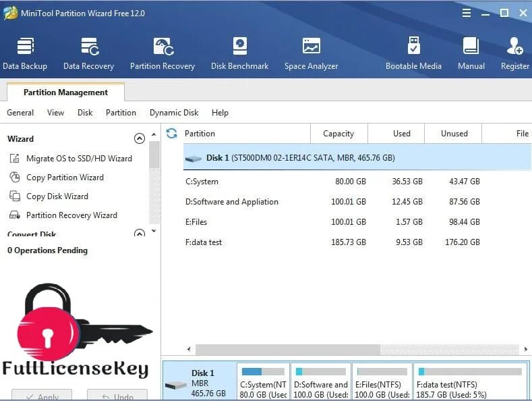Click the wizard panel scroll down arrow
The height and width of the screenshot is (401, 532).
pyautogui.click(x=154, y=231)
